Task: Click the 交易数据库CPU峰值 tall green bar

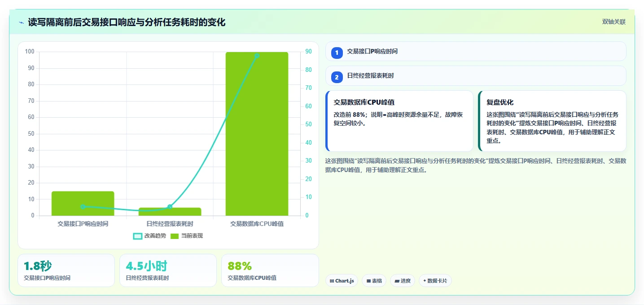Action: [257, 134]
